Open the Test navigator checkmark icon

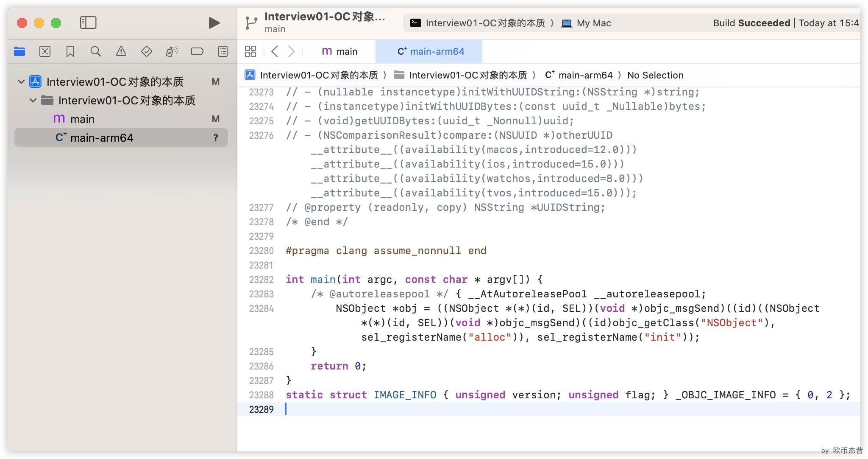click(x=146, y=51)
